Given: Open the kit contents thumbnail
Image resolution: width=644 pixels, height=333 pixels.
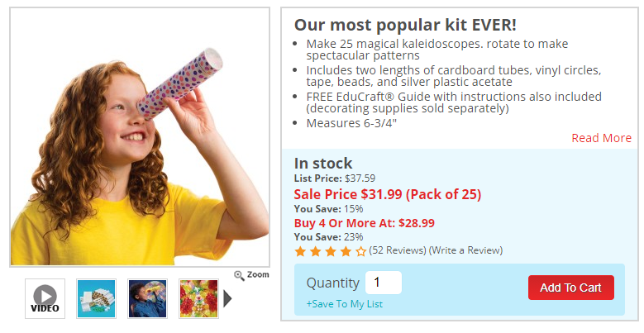Looking at the screenshot, I should pos(96,298).
